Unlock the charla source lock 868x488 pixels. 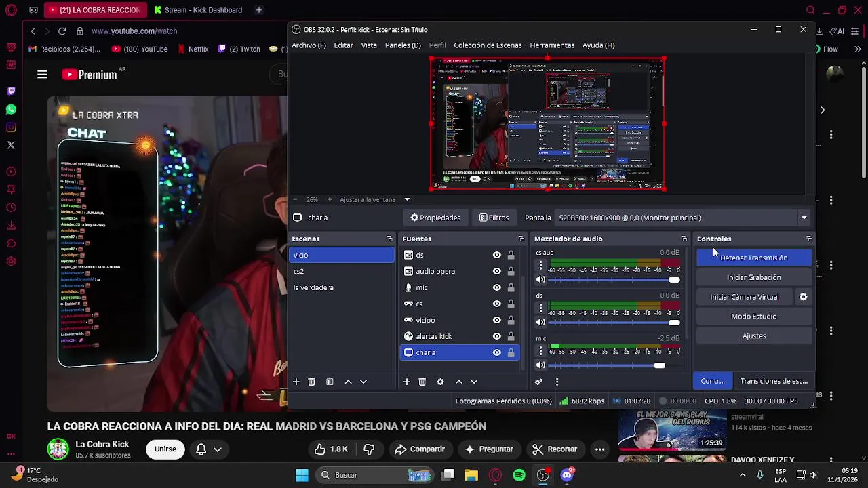click(511, 352)
